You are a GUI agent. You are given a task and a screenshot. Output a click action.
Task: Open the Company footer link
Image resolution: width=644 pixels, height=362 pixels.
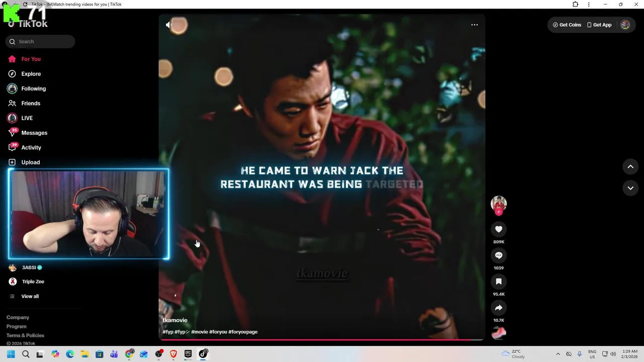(x=18, y=317)
